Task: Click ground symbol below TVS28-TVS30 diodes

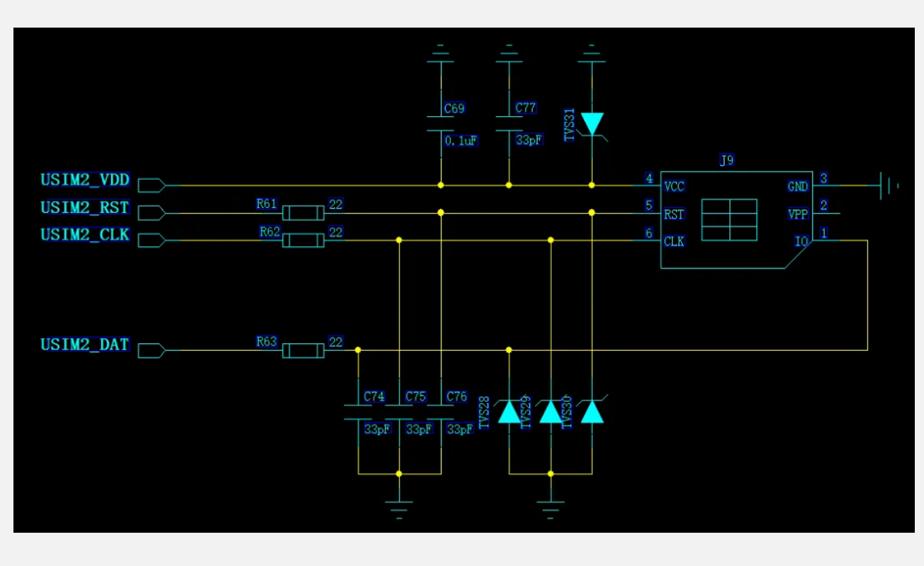Action: 550,509
